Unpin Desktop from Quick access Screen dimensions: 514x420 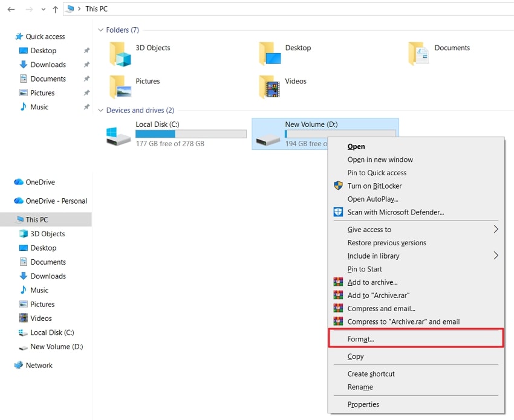(x=86, y=51)
